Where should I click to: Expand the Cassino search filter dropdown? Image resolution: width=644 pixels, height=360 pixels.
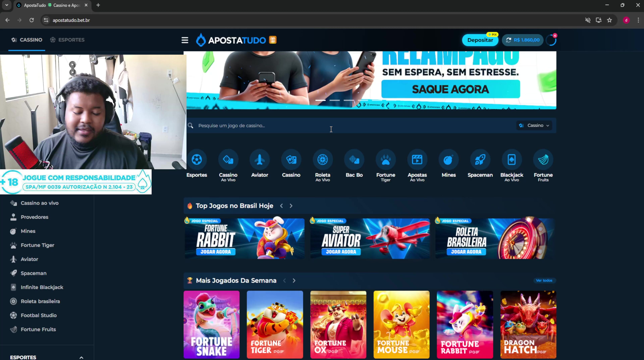534,125
